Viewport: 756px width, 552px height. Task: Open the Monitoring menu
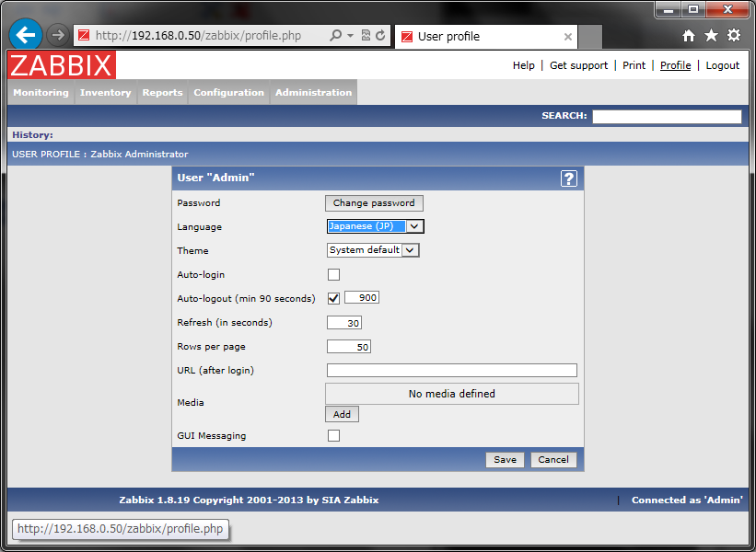click(x=41, y=93)
